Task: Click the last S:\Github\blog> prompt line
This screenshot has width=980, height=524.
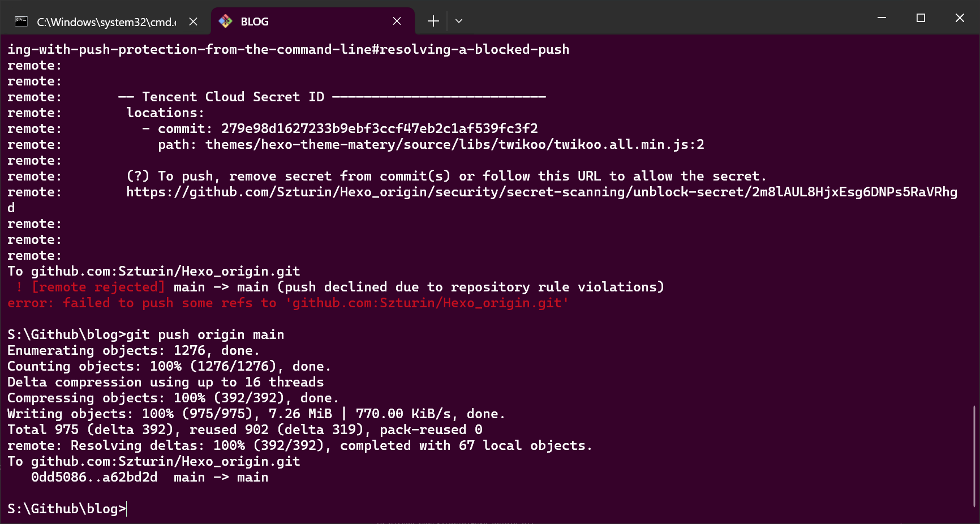Action: point(67,509)
